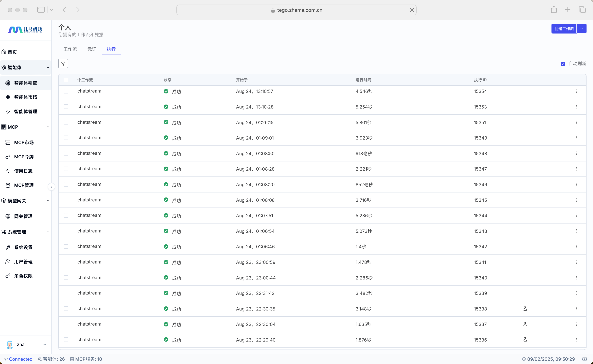Open MCP令牌 in the sidebar
Screen dimensions: 593x364
(24, 157)
